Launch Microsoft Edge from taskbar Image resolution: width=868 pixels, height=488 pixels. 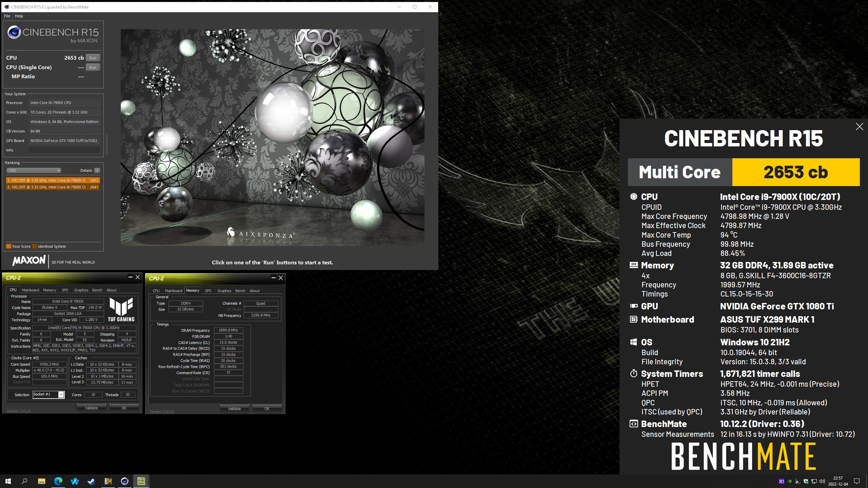coord(58,481)
